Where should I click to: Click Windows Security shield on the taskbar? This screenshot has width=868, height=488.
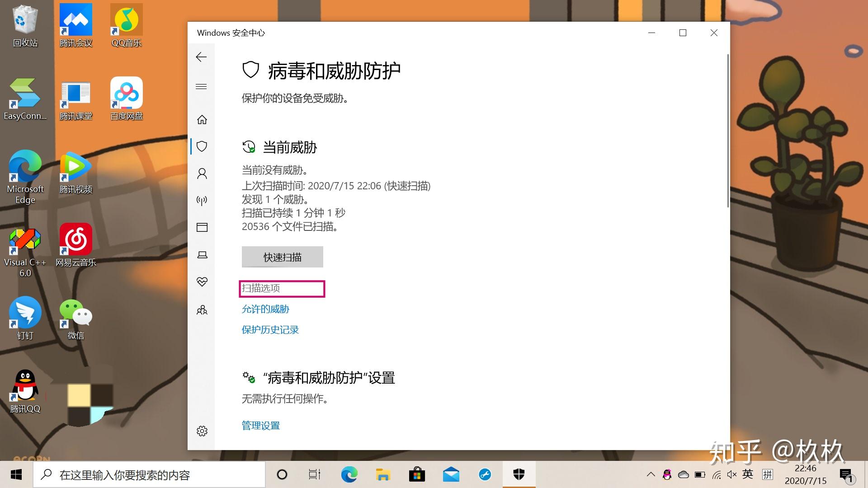coord(519,474)
